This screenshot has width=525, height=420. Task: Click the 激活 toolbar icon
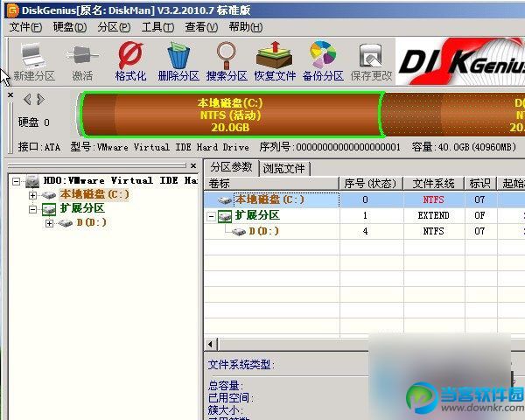pyautogui.click(x=82, y=56)
